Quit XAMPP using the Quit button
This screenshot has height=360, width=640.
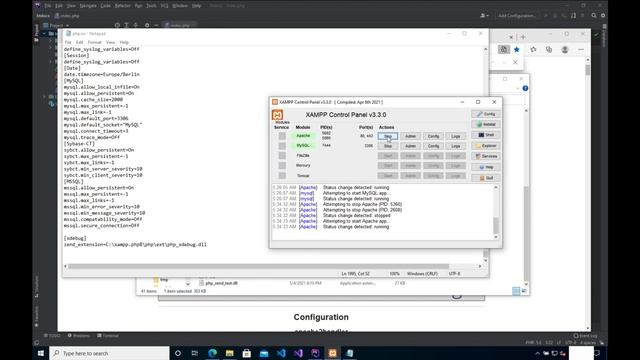click(486, 178)
